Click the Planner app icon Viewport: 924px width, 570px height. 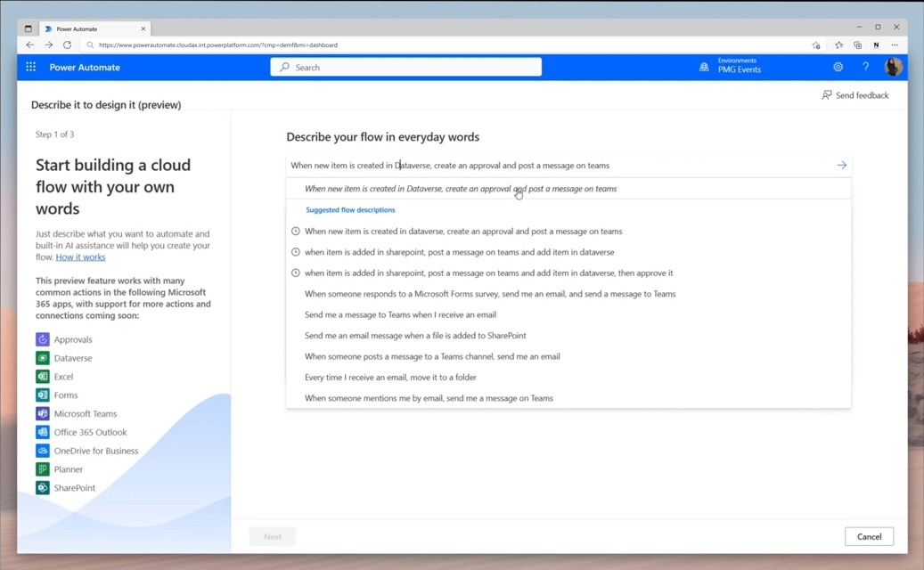tap(43, 469)
